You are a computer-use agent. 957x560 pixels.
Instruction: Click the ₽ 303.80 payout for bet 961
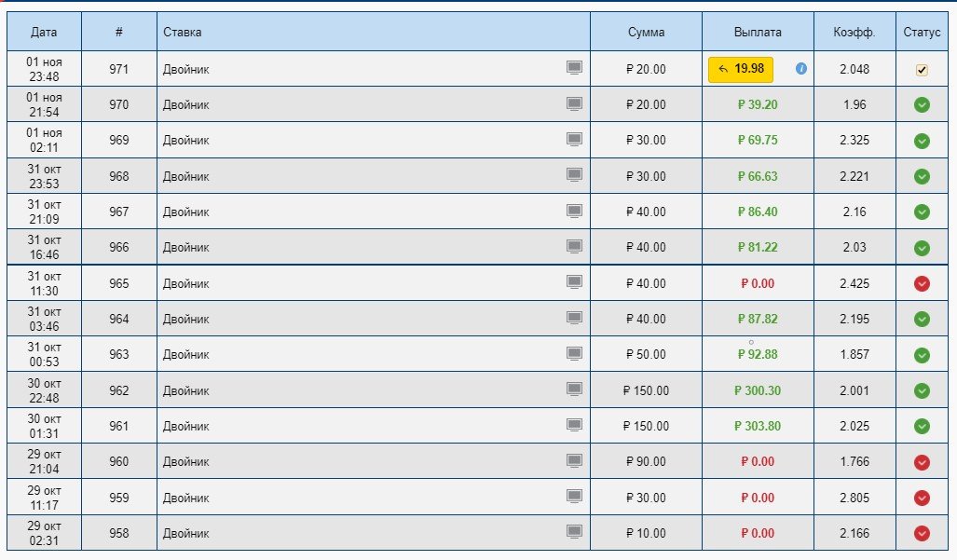click(x=757, y=427)
